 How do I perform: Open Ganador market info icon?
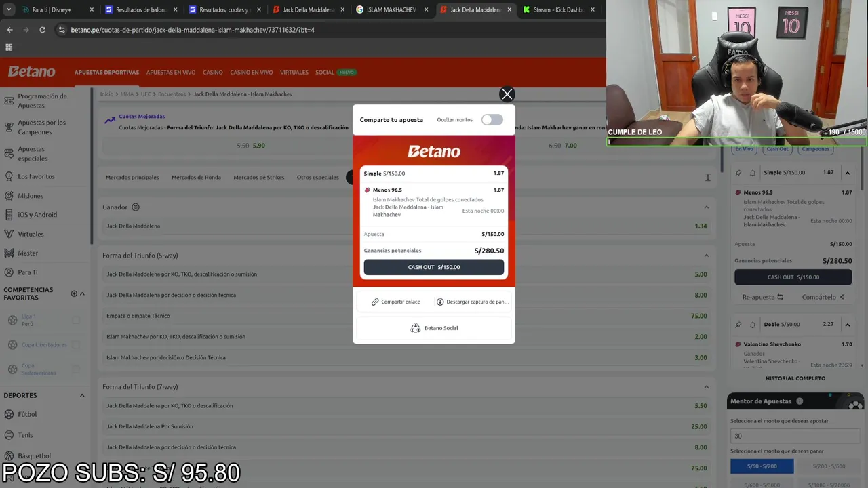pos(135,207)
